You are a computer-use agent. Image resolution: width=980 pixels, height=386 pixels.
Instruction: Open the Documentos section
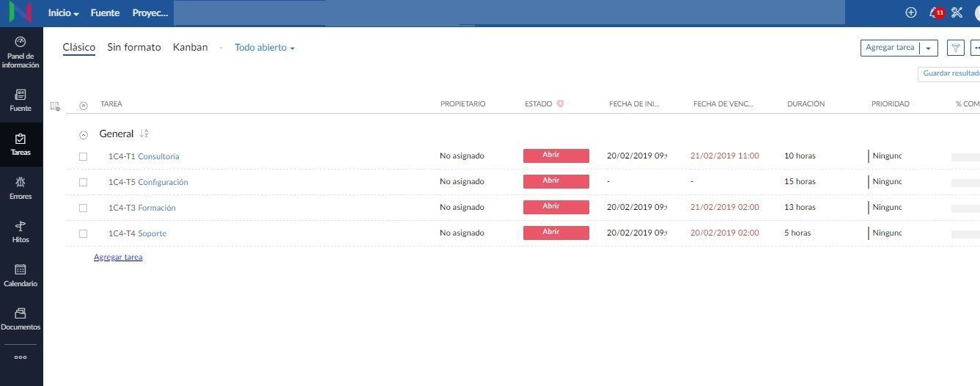point(21,318)
